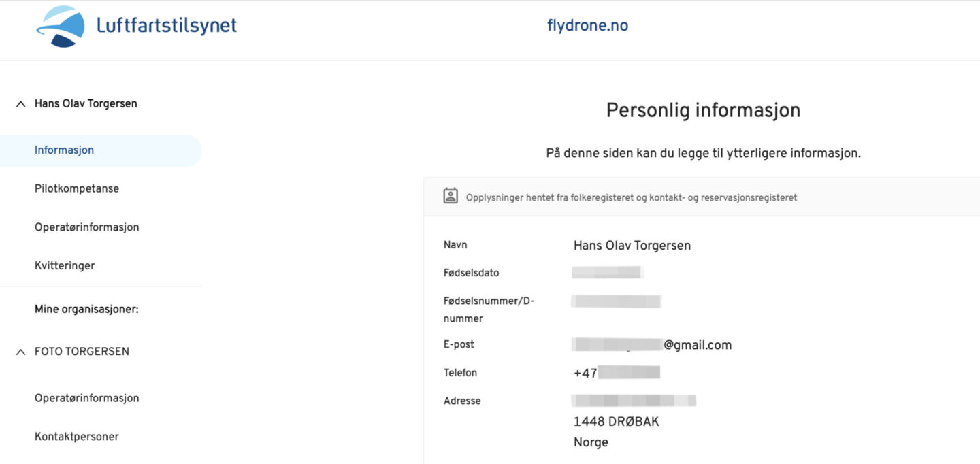Collapse the FOTO TORGERSEN chevron
This screenshot has height=464, width=980.
pyautogui.click(x=20, y=352)
